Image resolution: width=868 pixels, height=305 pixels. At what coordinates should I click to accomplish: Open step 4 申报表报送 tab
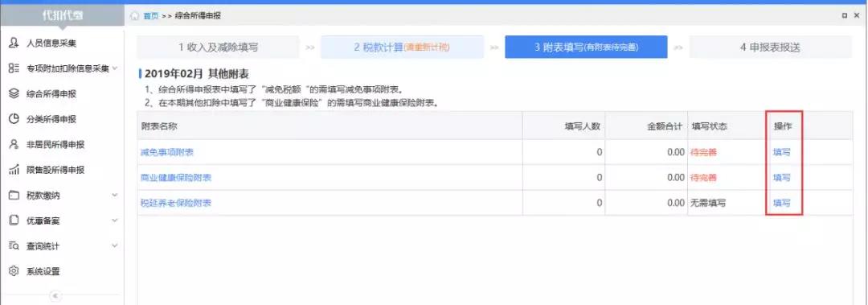[x=770, y=47]
